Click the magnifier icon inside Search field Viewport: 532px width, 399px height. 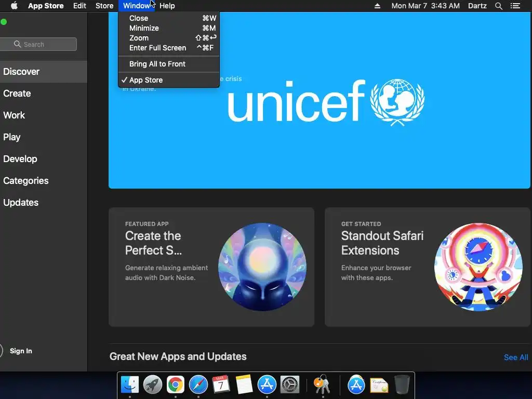pos(17,44)
